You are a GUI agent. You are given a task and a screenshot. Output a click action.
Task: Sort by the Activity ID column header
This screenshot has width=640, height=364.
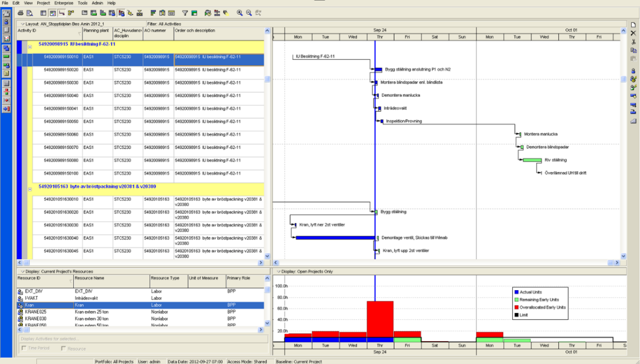pyautogui.click(x=49, y=34)
